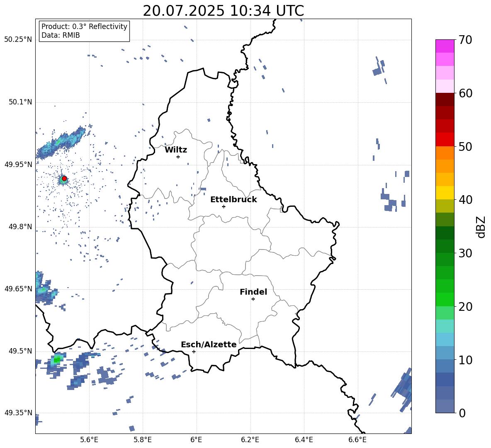Click the Product: 0.3° Reflectivity text
The image size is (491, 448).
(84, 27)
